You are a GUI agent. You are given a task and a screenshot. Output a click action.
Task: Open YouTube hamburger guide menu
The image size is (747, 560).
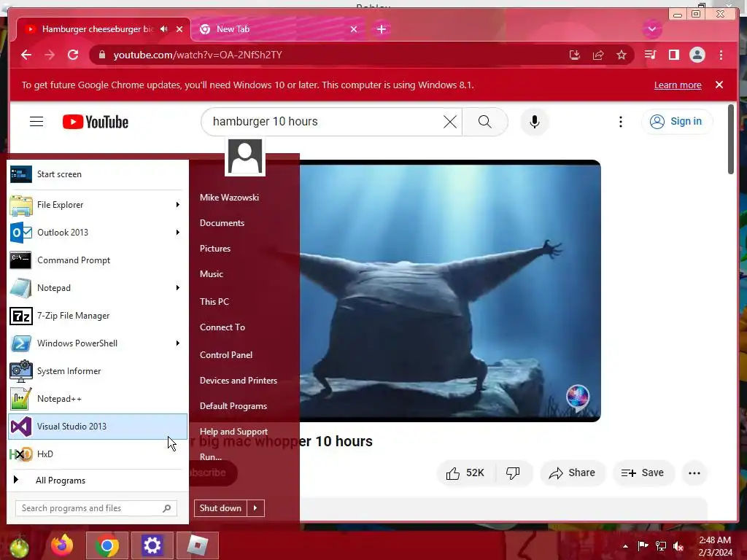[x=36, y=122]
